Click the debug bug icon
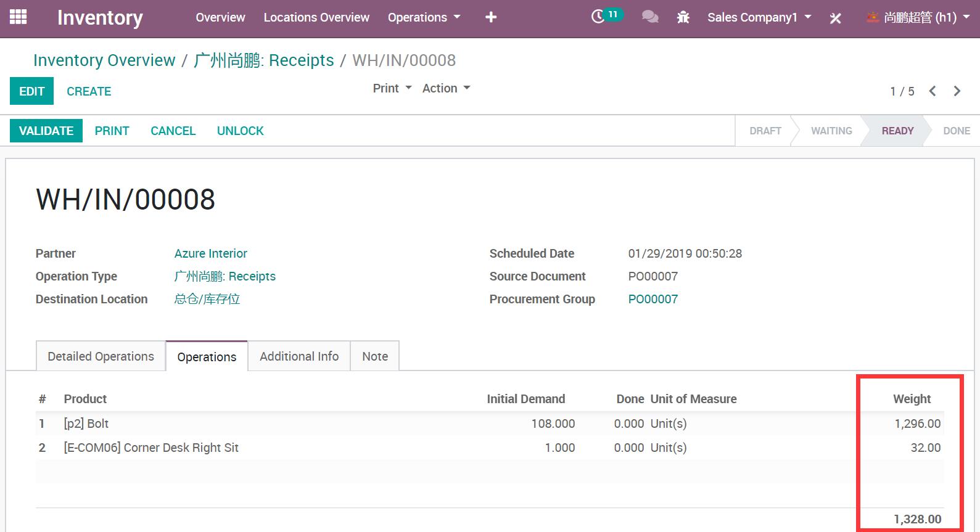 pos(683,17)
